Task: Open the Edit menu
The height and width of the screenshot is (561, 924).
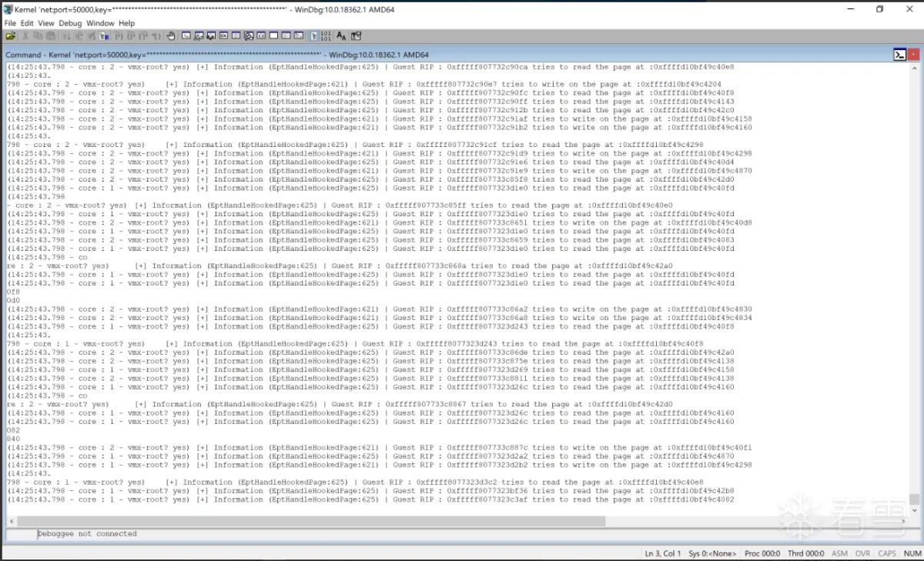Action: tap(27, 23)
